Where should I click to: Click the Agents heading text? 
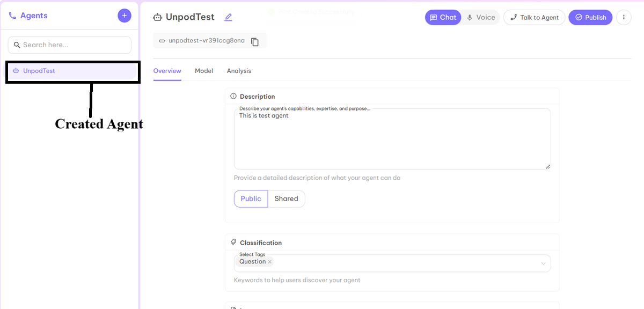coord(34,16)
